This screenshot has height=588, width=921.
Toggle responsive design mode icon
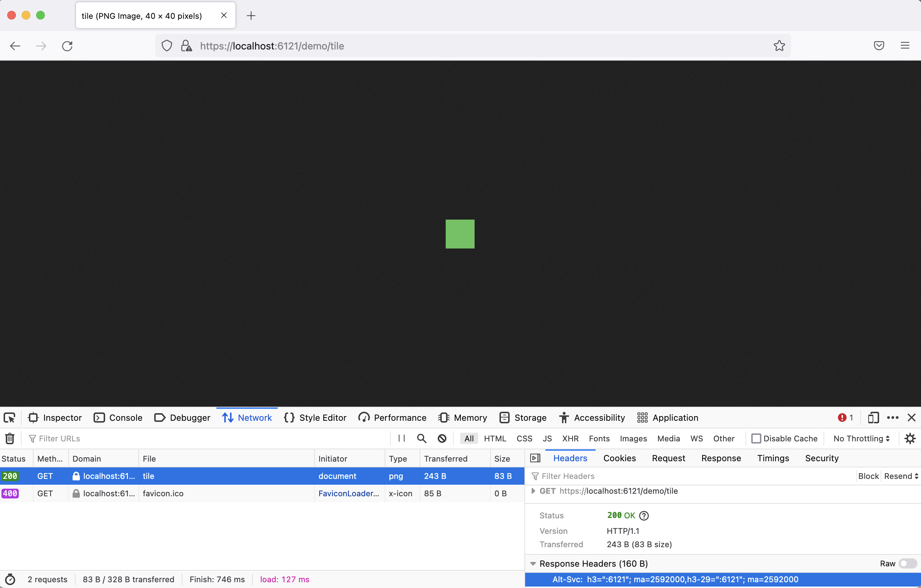[x=873, y=418]
